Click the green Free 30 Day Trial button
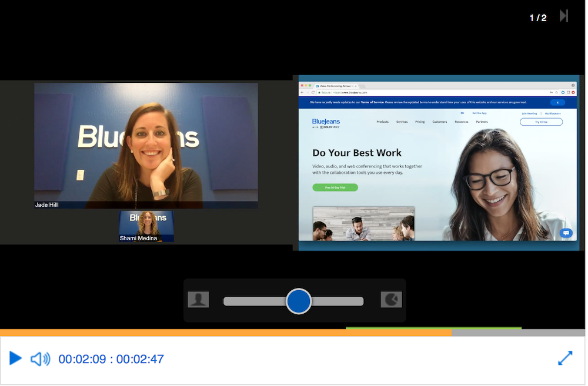The height and width of the screenshot is (386, 588). [335, 187]
